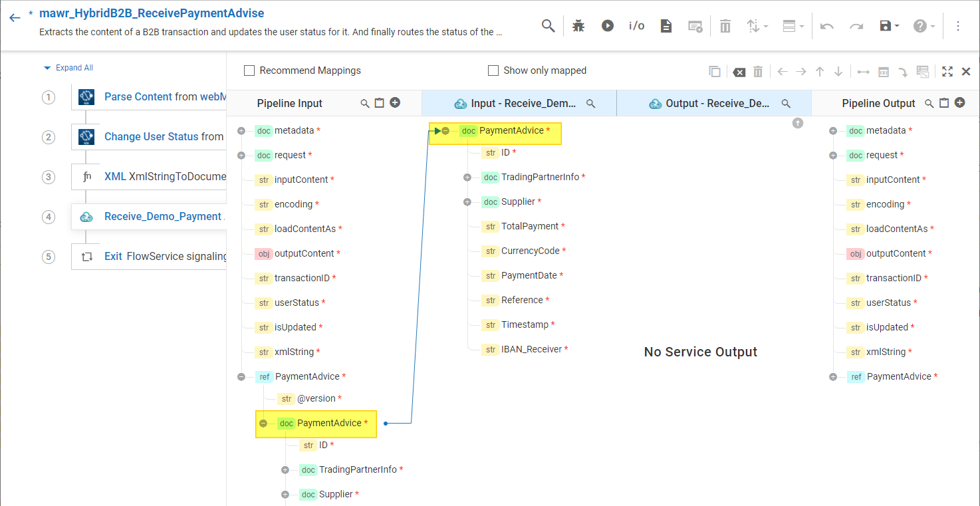Delete the selected step via trash icon

click(725, 25)
